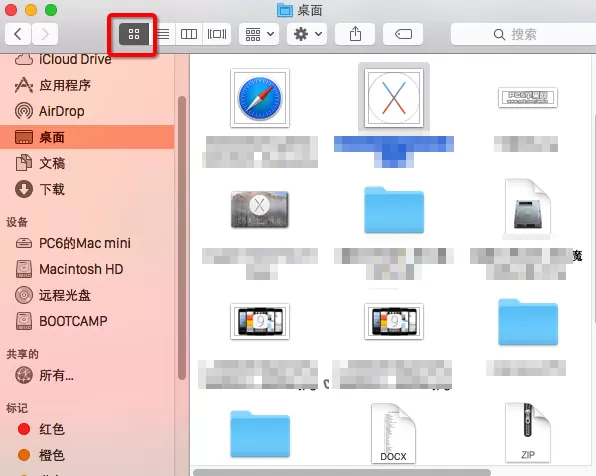This screenshot has width=596, height=476.
Task: Select BOOTCAMP volume
Action: [87, 321]
